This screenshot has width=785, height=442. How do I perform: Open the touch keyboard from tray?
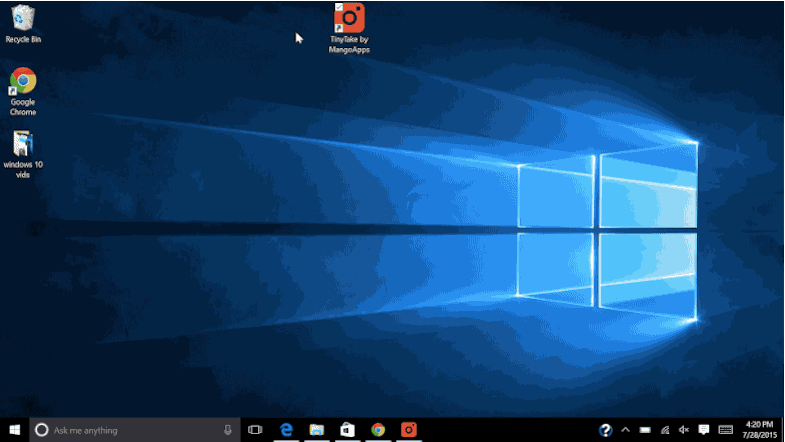725,430
